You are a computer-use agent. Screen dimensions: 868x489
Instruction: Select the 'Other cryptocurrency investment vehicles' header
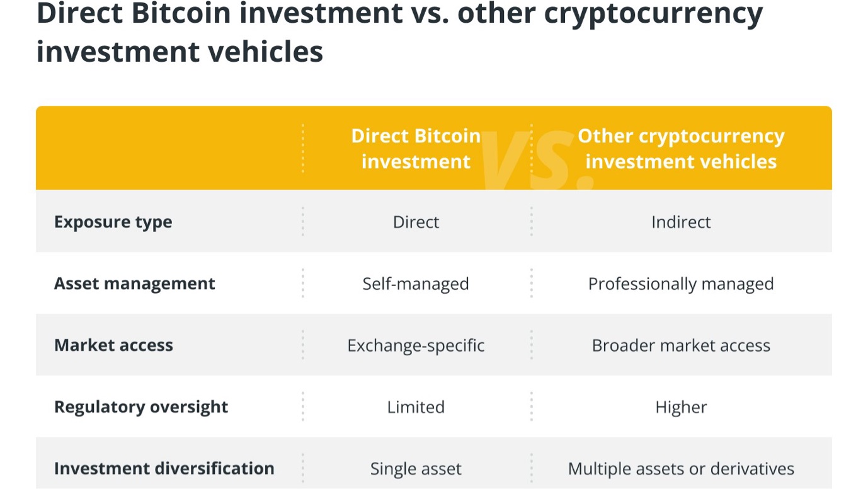coord(681,149)
